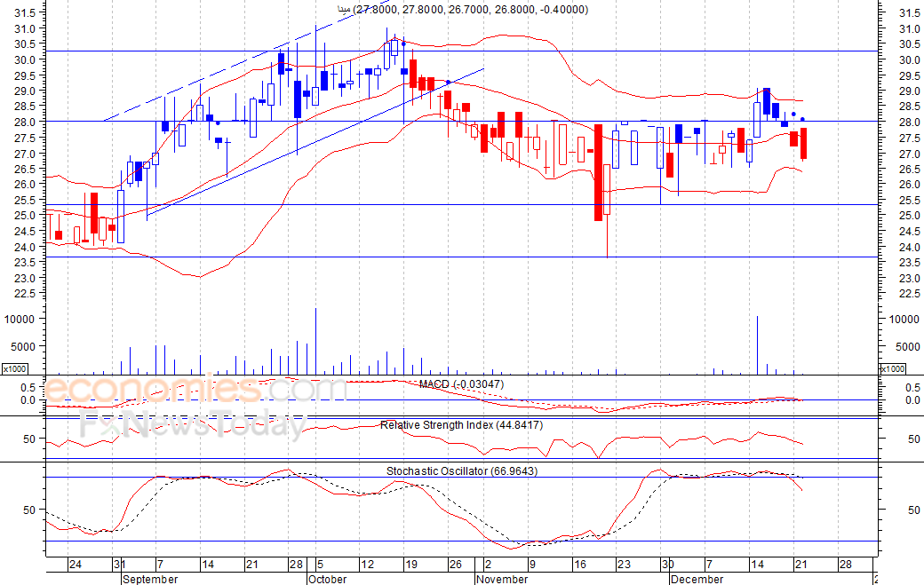Click the December month label
The width and height of the screenshot is (924, 585).
pyautogui.click(x=697, y=579)
